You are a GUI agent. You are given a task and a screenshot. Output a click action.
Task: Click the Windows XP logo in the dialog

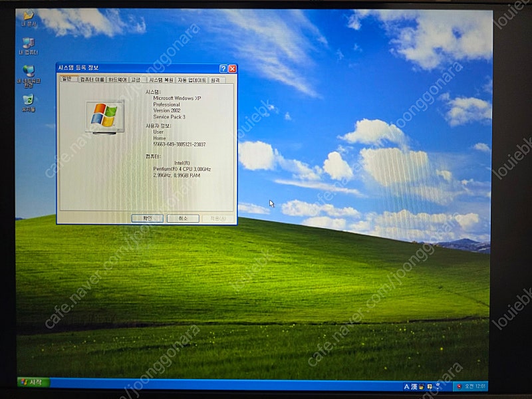pyautogui.click(x=104, y=116)
